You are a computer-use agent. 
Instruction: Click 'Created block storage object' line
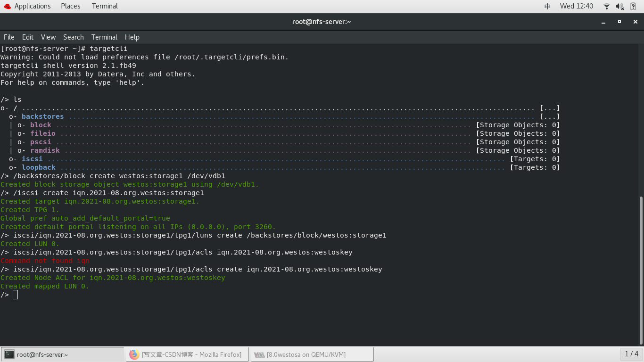point(130,184)
